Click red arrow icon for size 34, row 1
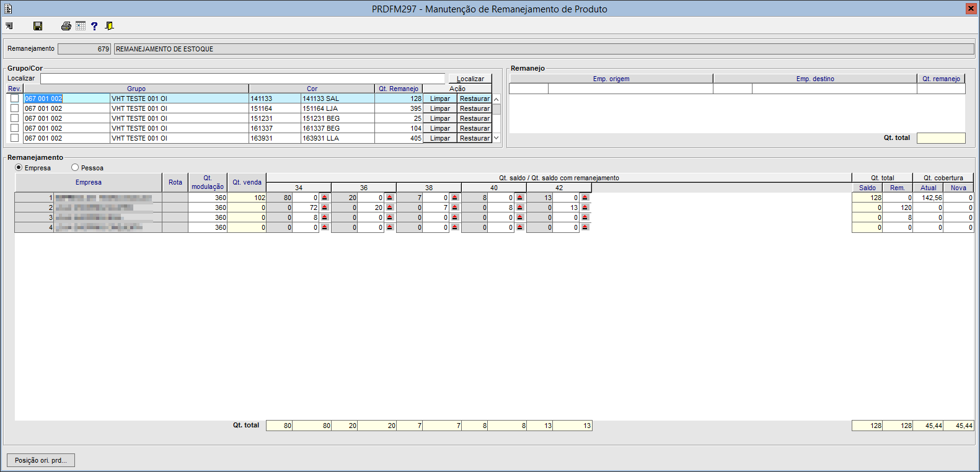 coord(324,198)
